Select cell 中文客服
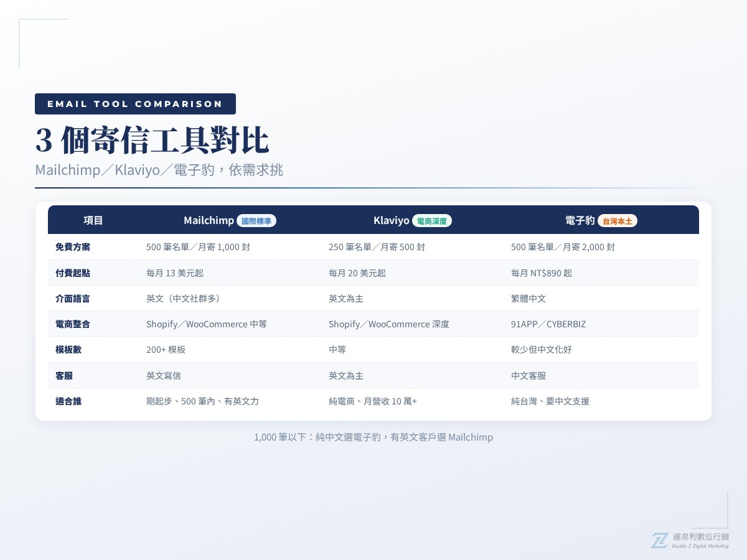 tap(529, 376)
